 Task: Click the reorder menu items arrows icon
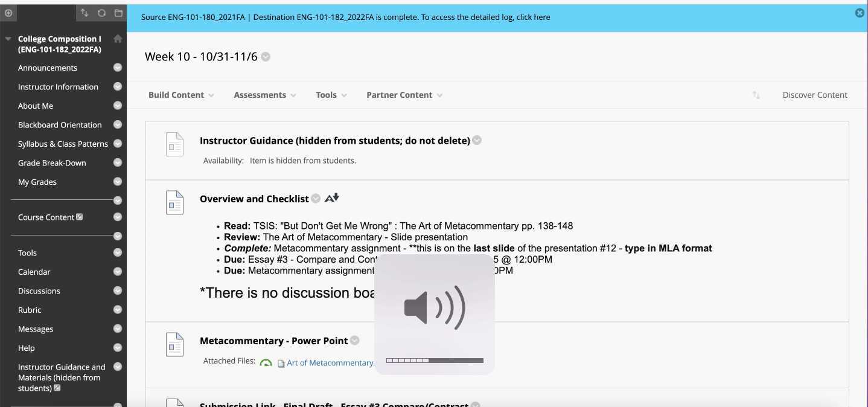[85, 13]
